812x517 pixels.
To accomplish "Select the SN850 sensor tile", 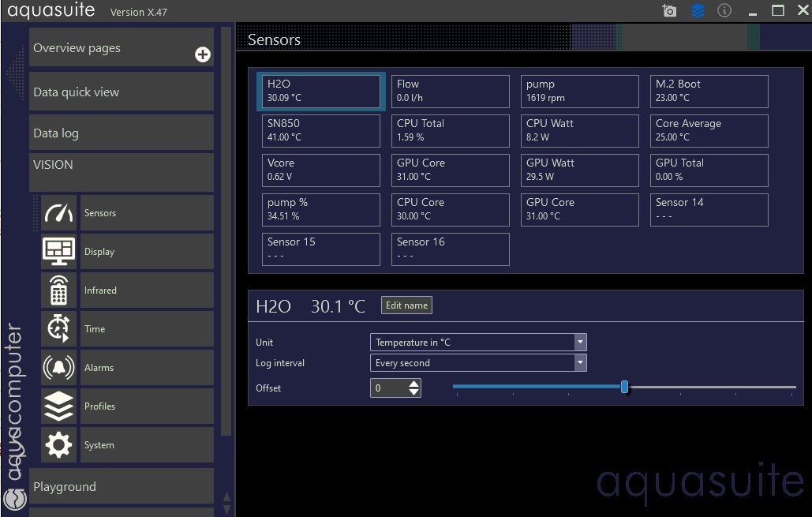I will coord(321,130).
